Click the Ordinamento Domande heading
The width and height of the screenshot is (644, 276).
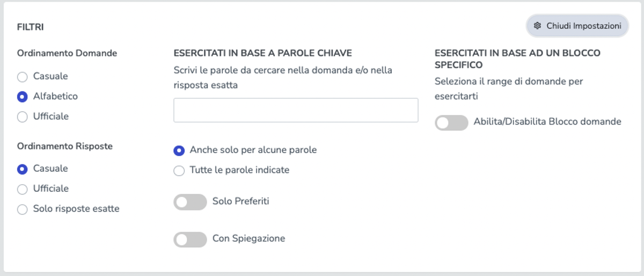pyautogui.click(x=67, y=53)
